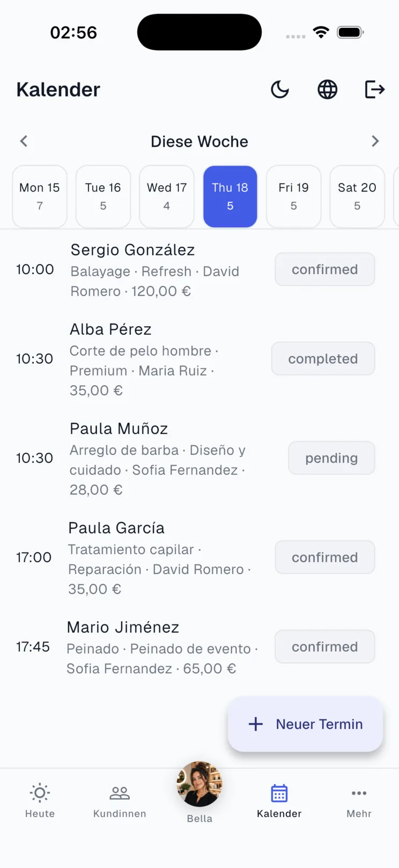Tap the pending status on Paula Muñoz's appointment
Viewport: 399px width, 868px height.
(x=331, y=458)
